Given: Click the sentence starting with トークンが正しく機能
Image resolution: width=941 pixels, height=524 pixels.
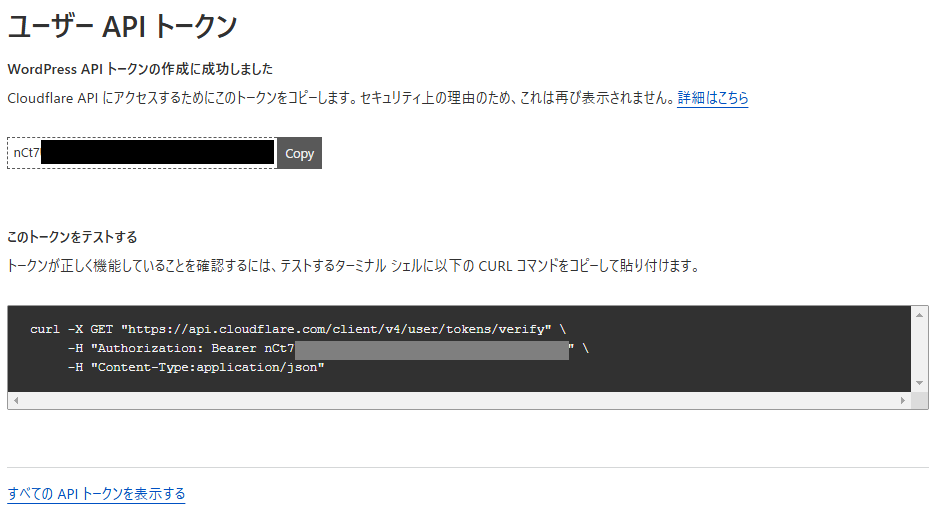Looking at the screenshot, I should pyautogui.click(x=353, y=265).
